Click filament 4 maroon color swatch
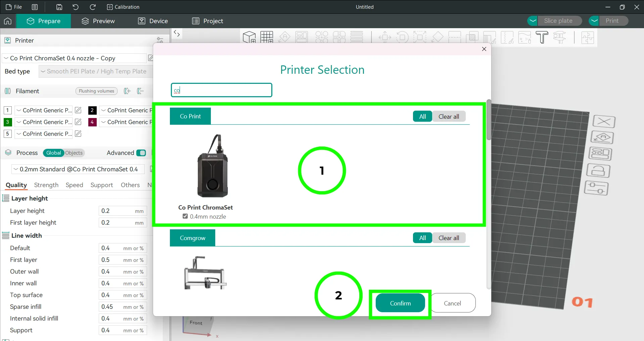644x341 pixels. pyautogui.click(x=92, y=122)
